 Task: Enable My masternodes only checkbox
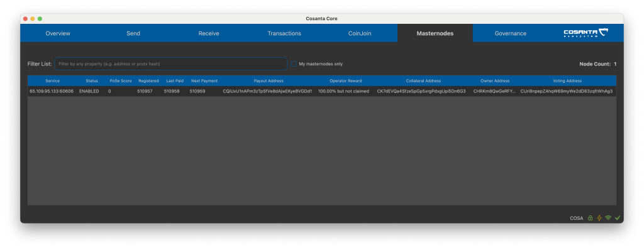(294, 64)
